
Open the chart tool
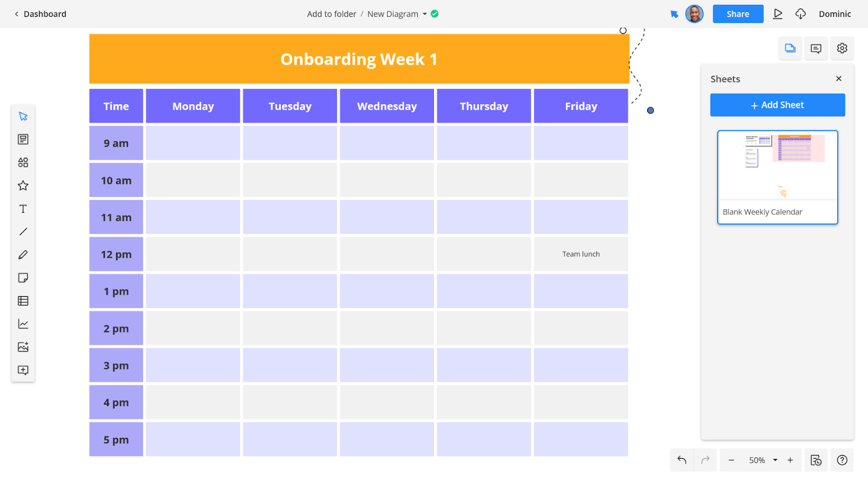(23, 324)
